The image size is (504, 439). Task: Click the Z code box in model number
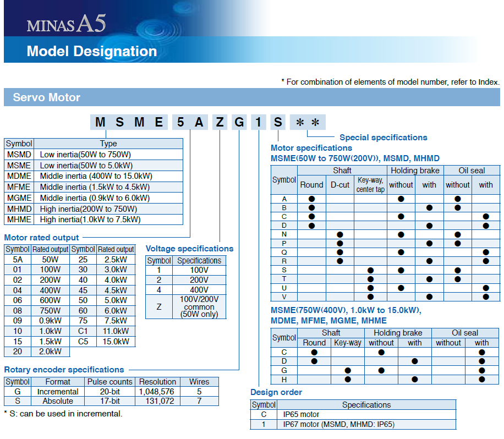[x=220, y=122]
